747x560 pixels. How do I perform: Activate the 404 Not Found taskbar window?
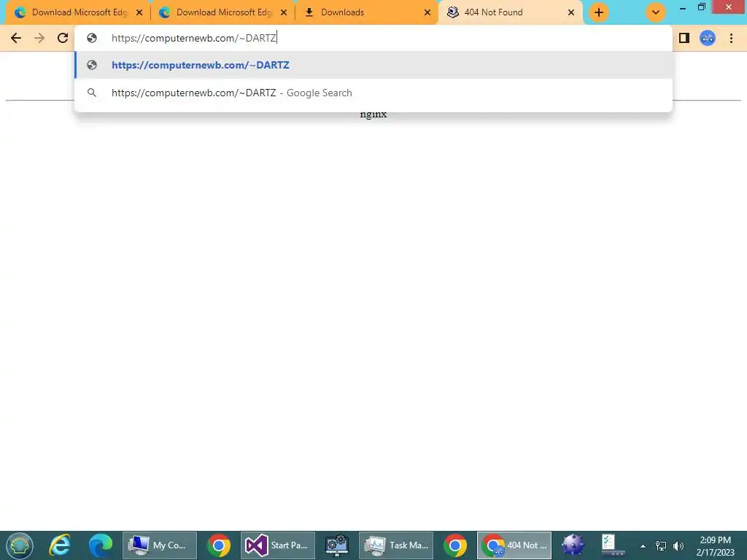[514, 545]
